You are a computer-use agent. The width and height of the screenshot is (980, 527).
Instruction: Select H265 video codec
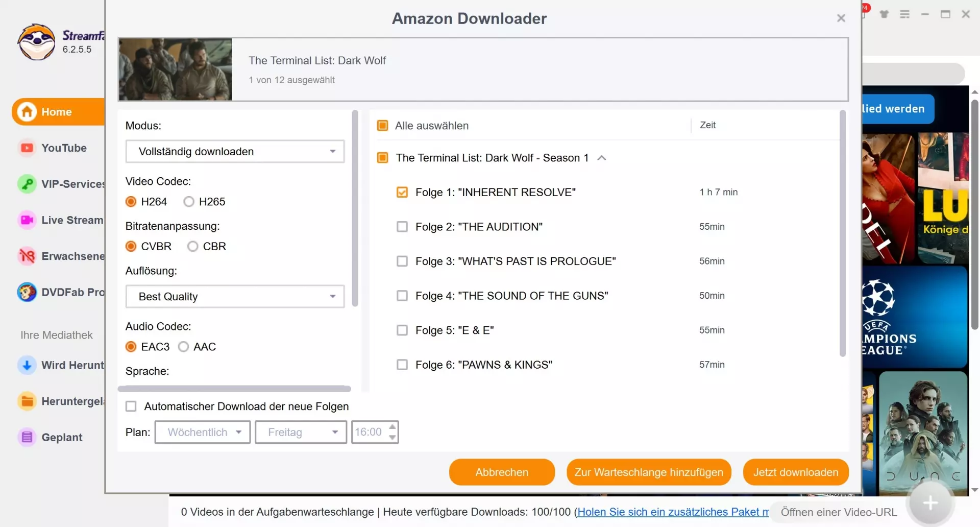189,202
